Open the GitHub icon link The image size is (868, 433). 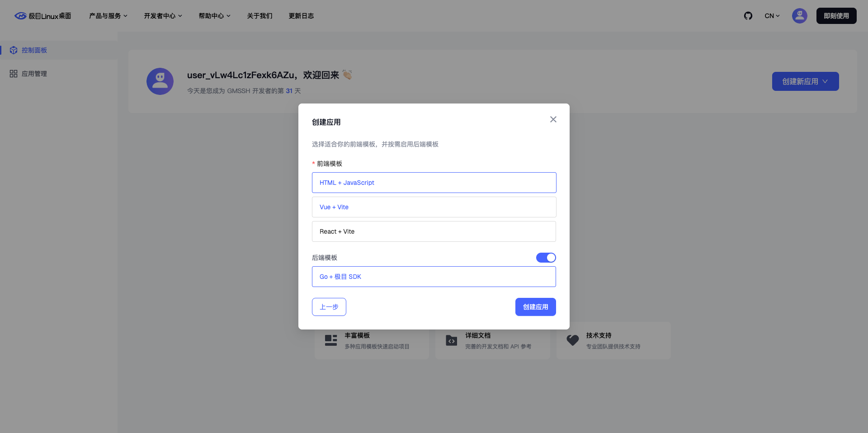click(x=748, y=16)
